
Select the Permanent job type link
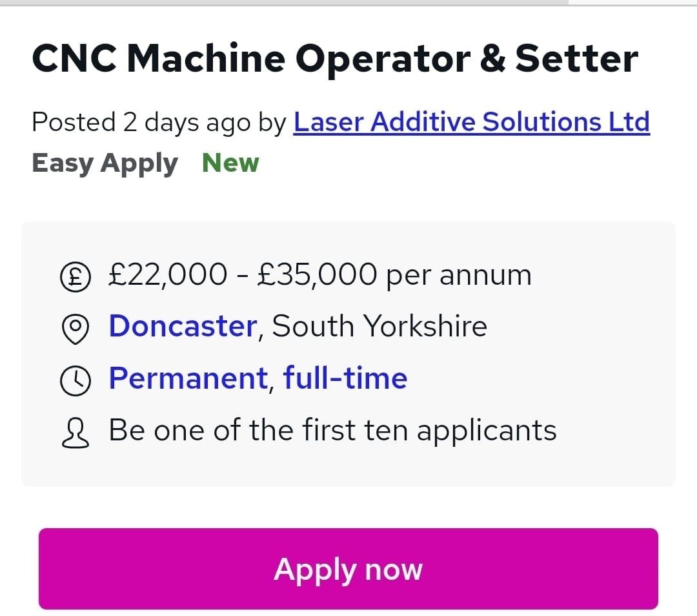[185, 378]
